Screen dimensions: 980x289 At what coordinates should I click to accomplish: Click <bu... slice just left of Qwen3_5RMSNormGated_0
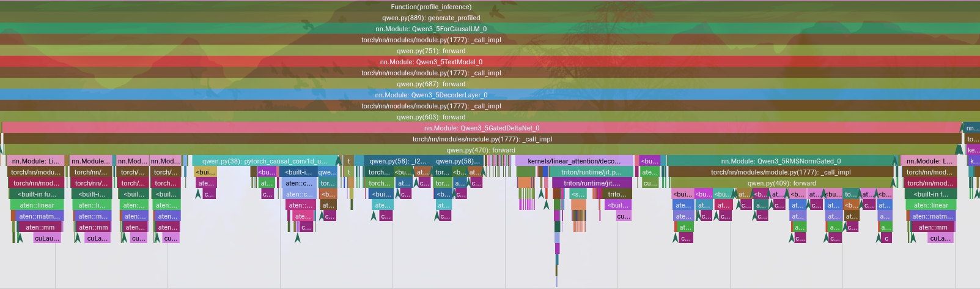tap(649, 161)
